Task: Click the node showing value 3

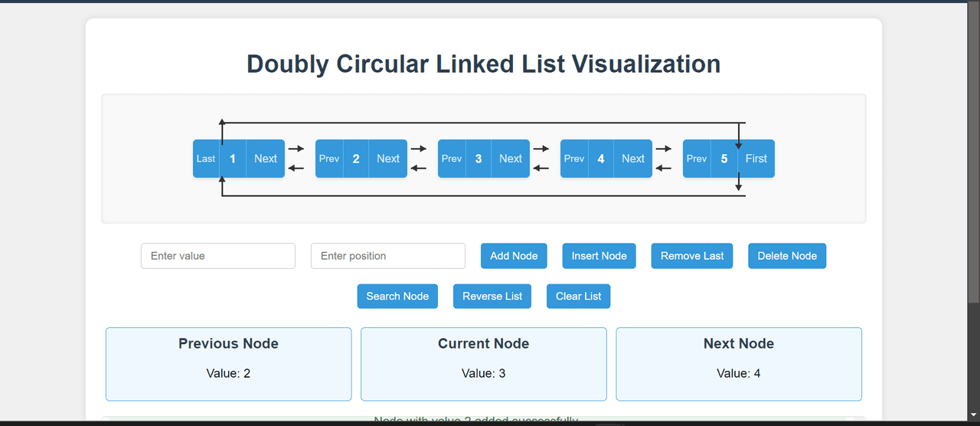Action: click(479, 159)
